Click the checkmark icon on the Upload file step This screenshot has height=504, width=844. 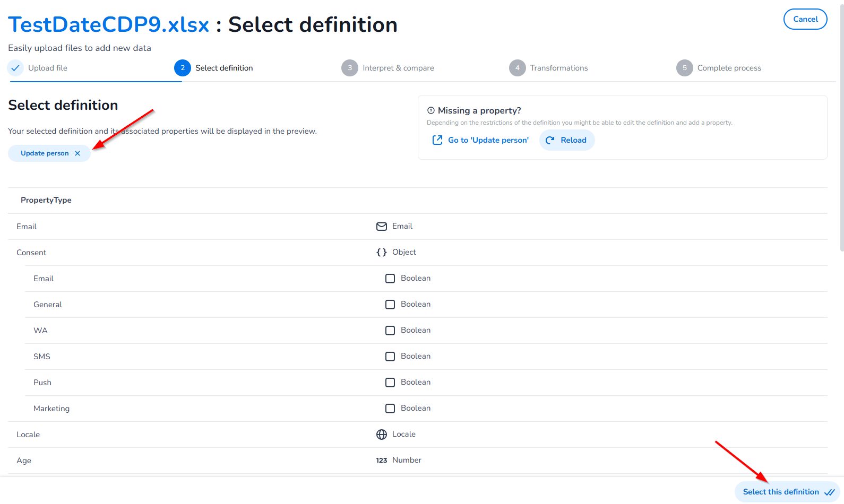(15, 68)
